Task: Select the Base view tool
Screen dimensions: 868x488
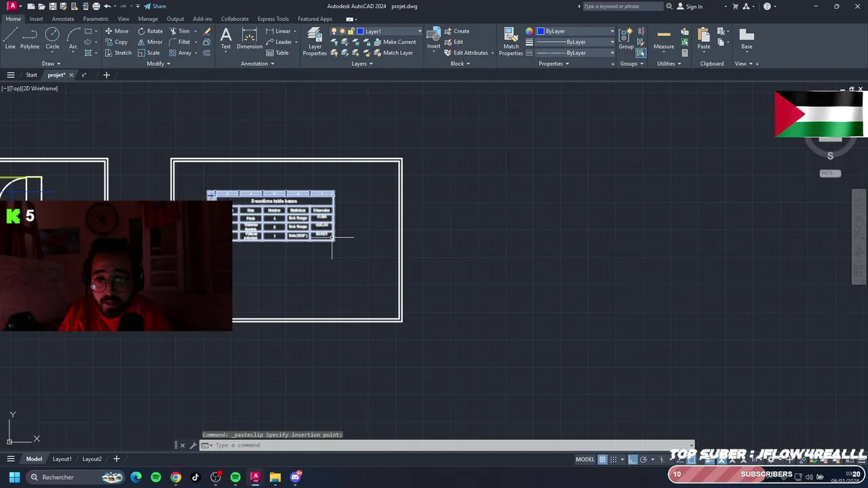Action: (x=747, y=39)
